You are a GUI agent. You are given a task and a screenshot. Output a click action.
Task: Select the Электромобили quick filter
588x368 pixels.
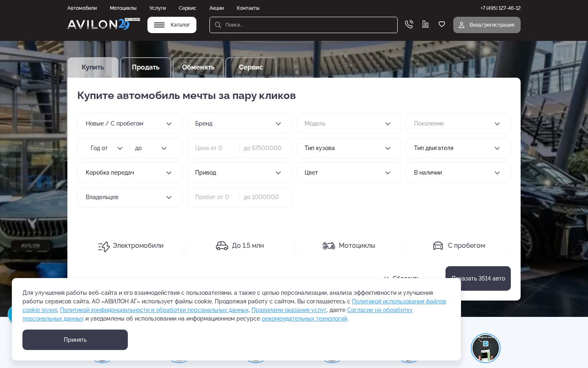[x=131, y=246]
